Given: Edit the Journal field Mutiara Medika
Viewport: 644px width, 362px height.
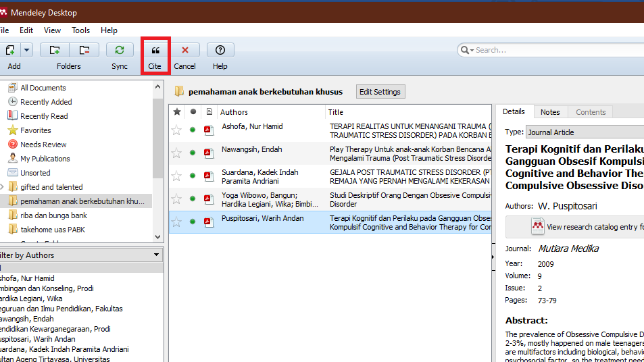Looking at the screenshot, I should pyautogui.click(x=568, y=249).
